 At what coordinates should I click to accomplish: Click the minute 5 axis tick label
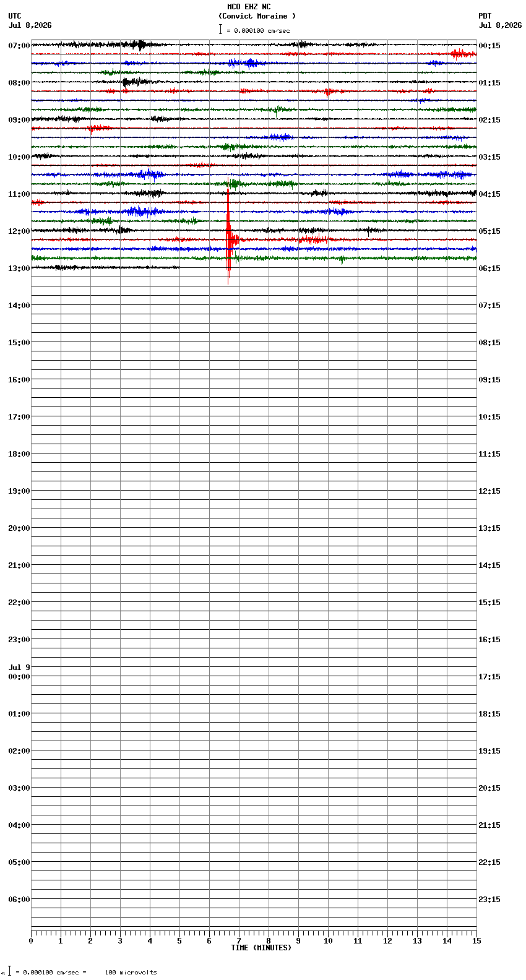click(179, 941)
